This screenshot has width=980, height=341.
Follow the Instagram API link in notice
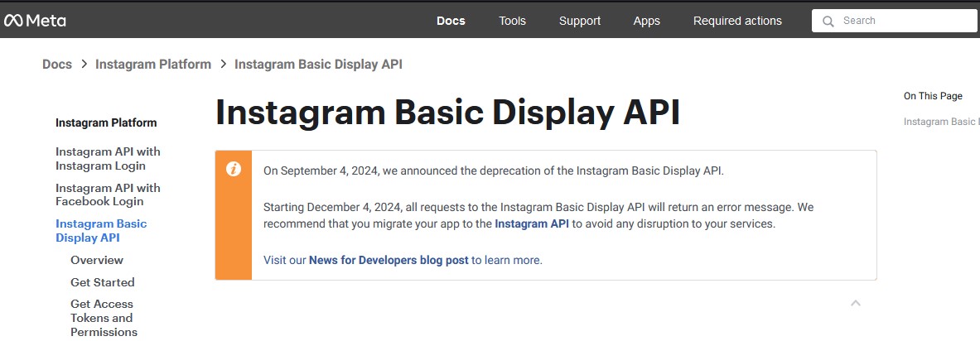pyautogui.click(x=532, y=223)
